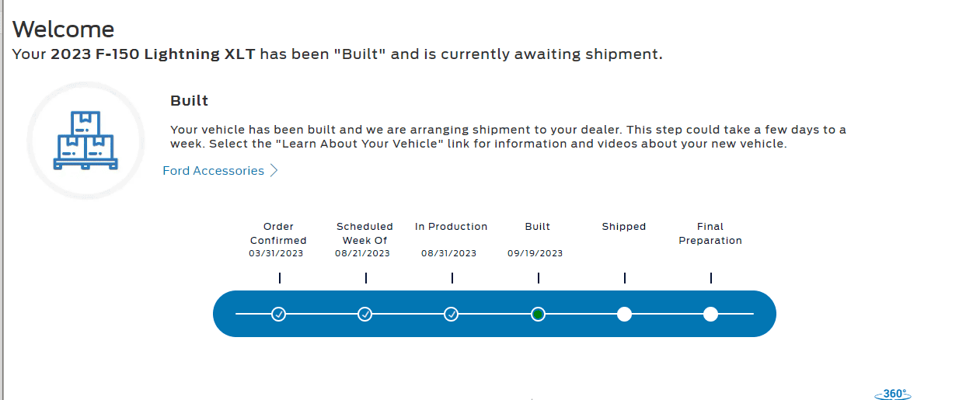Click the 03/31/2023 order confirmed date
This screenshot has height=400, width=980.
point(277,253)
